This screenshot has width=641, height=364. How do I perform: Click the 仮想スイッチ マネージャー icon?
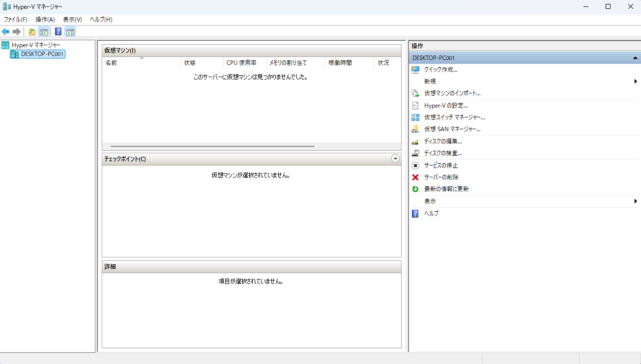[x=415, y=117]
